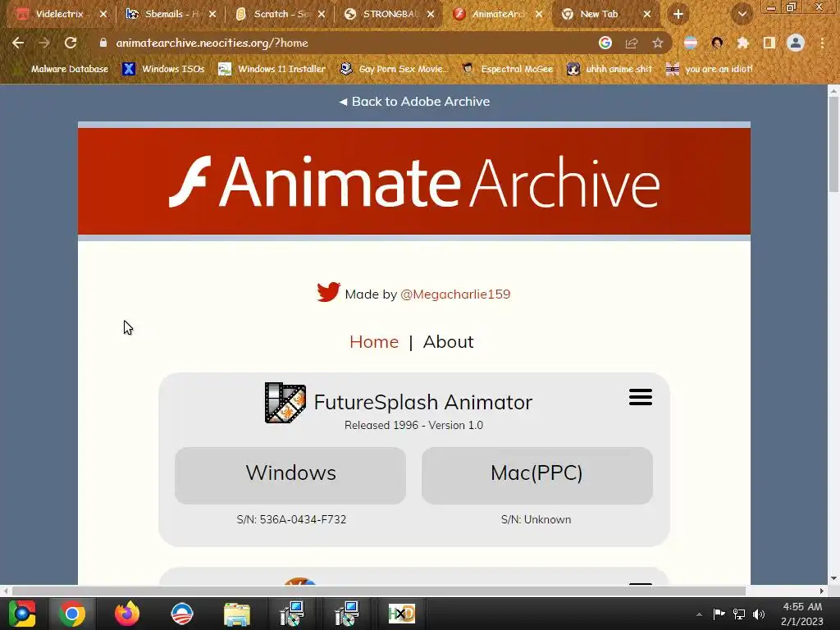Open the Windows ISOs bookmark
The width and height of the screenshot is (840, 630).
pos(164,69)
